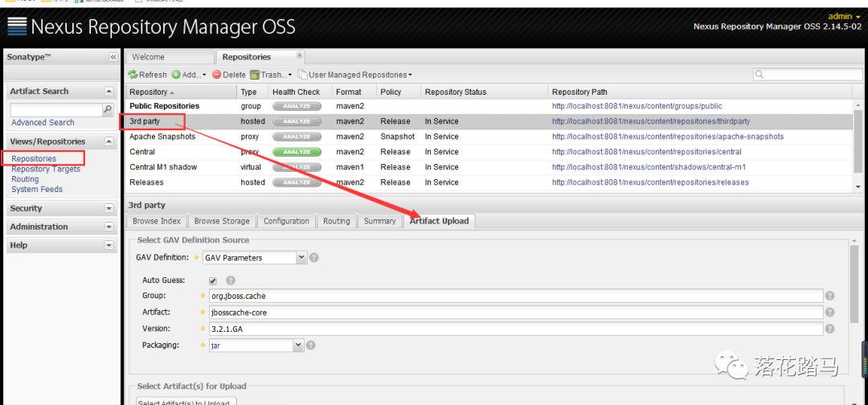Collapse the Artifact Search panel
868x405 pixels.
109,92
